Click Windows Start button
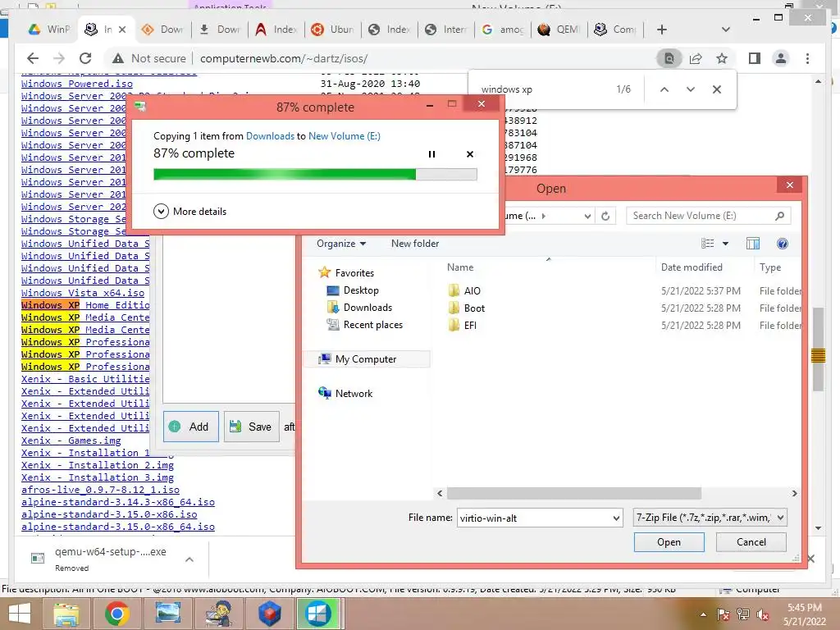The width and height of the screenshot is (840, 630). click(20, 614)
